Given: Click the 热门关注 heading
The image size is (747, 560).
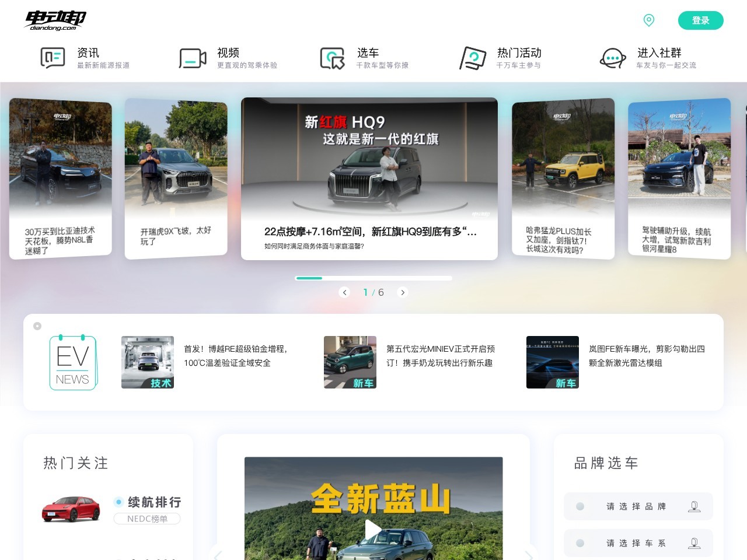Looking at the screenshot, I should pos(76,463).
